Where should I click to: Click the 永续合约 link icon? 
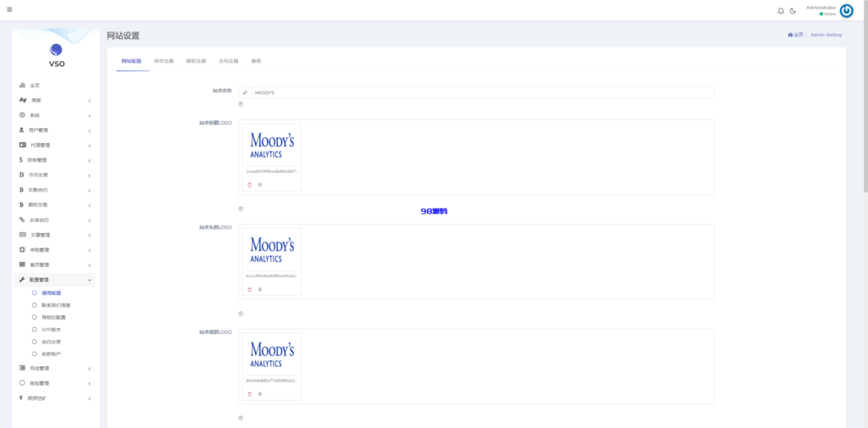pos(22,220)
